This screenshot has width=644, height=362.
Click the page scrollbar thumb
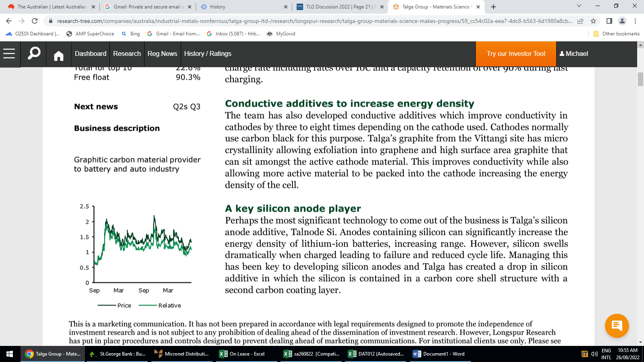pyautogui.click(x=640, y=79)
